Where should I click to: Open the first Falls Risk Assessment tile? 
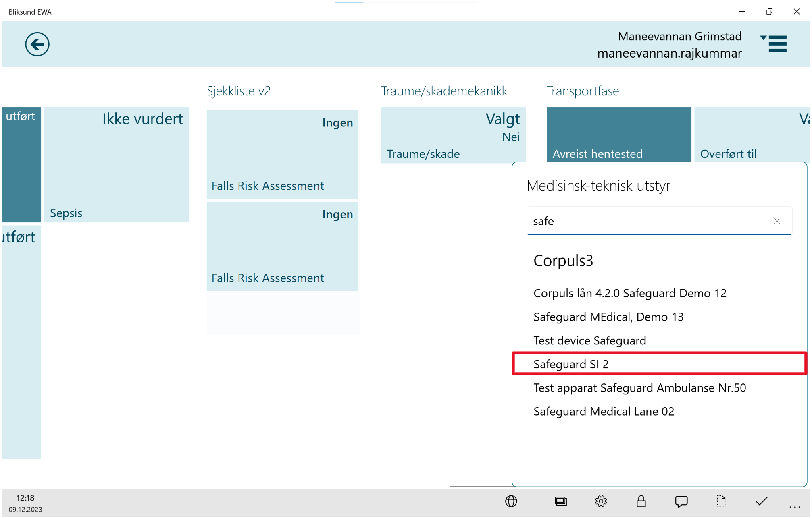coord(282,154)
